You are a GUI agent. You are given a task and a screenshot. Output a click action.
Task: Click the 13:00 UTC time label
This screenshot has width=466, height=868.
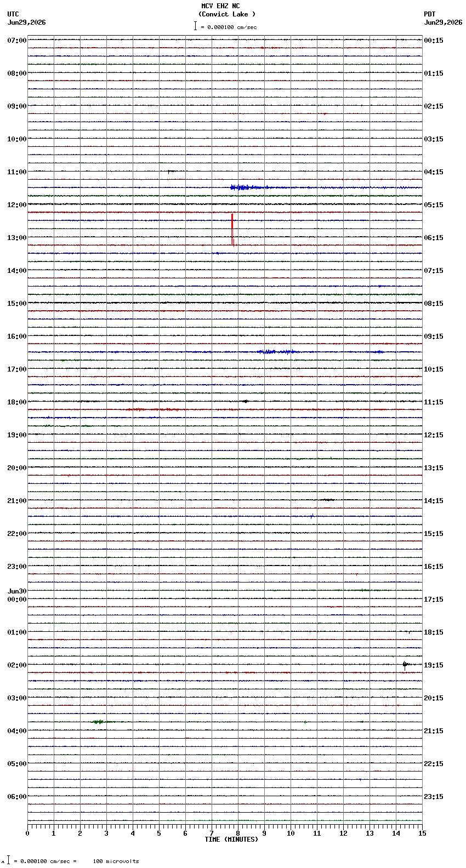coord(17,238)
